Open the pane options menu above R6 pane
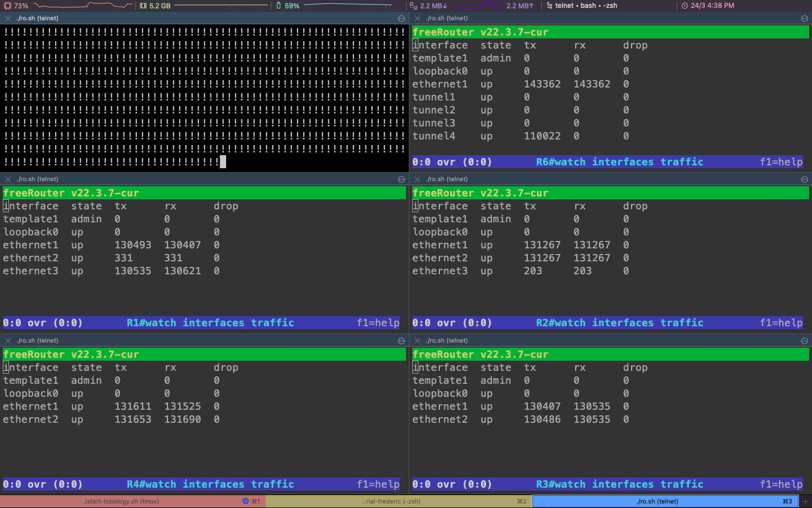 pos(805,19)
